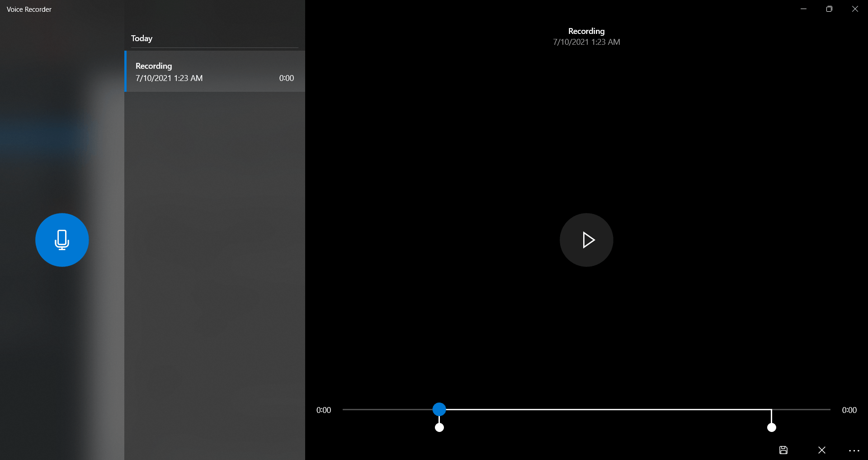Screen dimensions: 868x460
Task: Open the See more ellipsis menu
Action: tap(854, 451)
